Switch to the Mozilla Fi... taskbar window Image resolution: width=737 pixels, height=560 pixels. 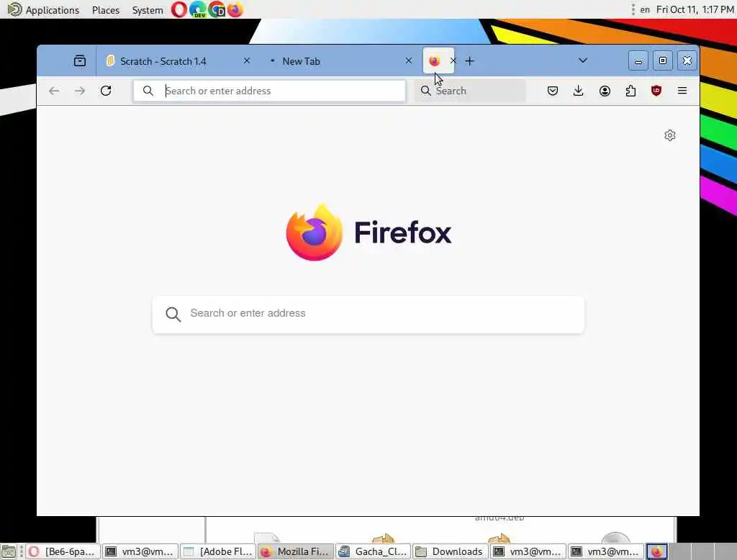296,551
